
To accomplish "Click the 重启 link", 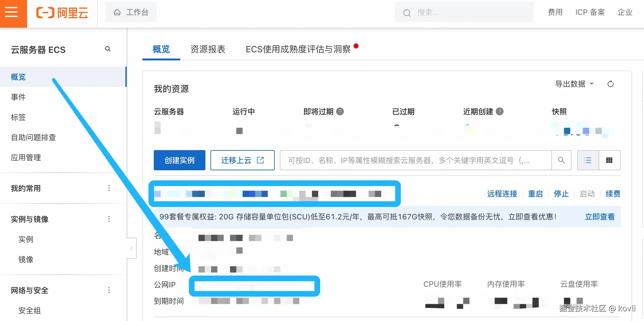I will pyautogui.click(x=536, y=194).
